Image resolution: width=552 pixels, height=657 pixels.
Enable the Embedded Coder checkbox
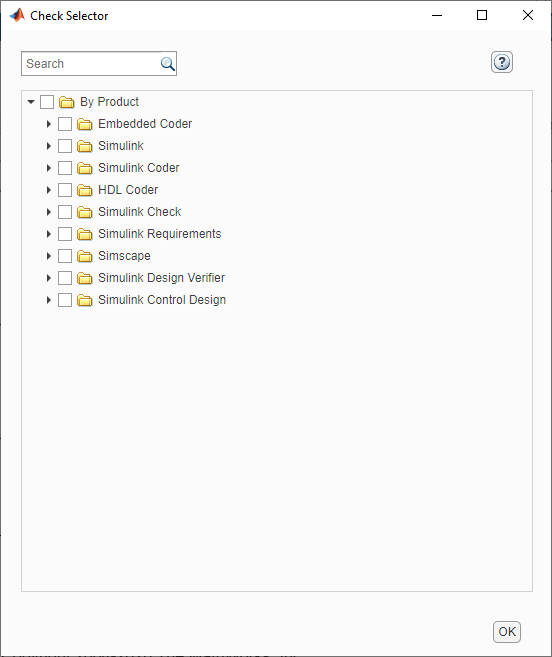65,124
